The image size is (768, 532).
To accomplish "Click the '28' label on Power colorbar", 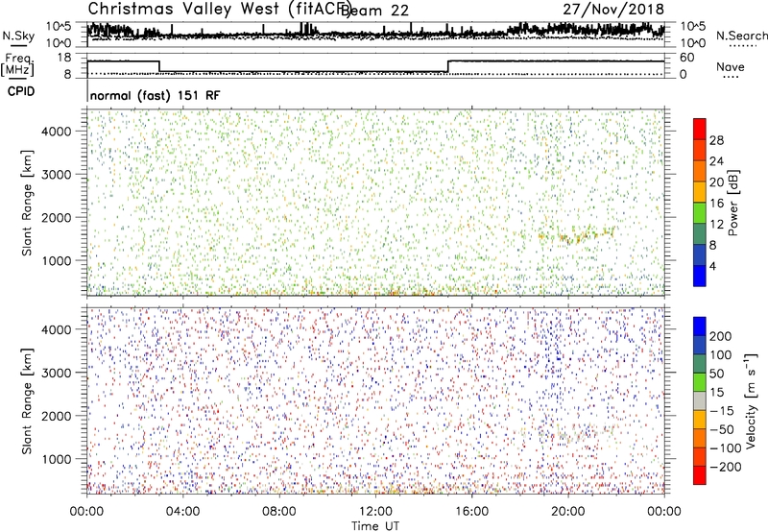I will click(x=716, y=140).
